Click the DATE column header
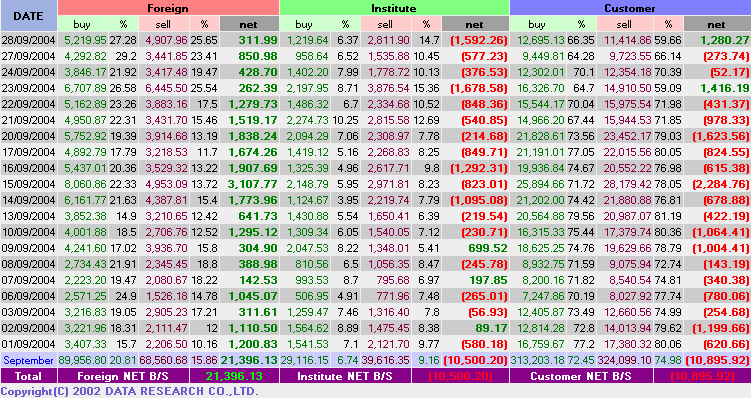Screen dimensions: 751x398 click(29, 16)
